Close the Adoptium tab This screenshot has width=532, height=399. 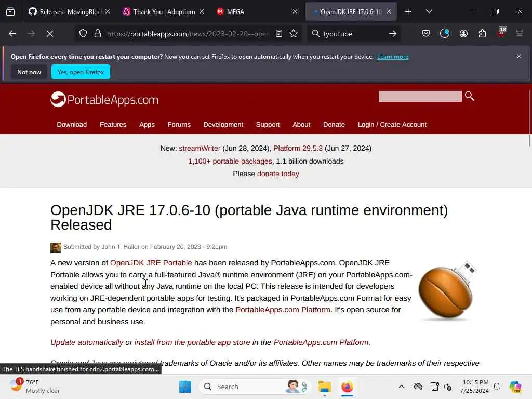pyautogui.click(x=202, y=11)
